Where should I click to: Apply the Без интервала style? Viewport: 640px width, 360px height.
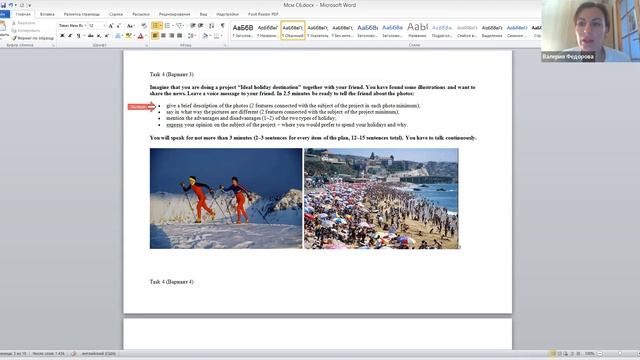(x=342, y=30)
